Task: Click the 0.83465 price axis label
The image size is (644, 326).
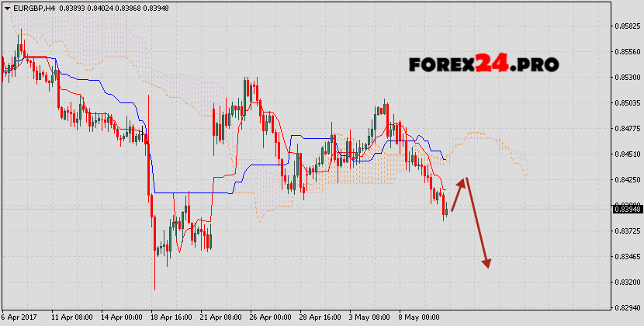Action: pos(627,256)
